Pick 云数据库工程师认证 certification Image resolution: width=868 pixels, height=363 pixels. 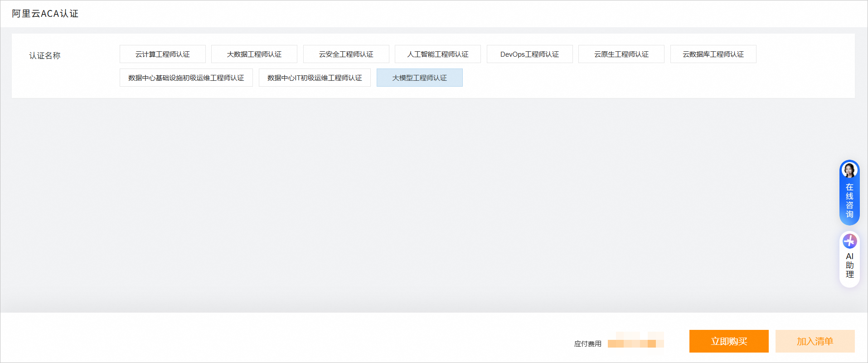click(713, 54)
